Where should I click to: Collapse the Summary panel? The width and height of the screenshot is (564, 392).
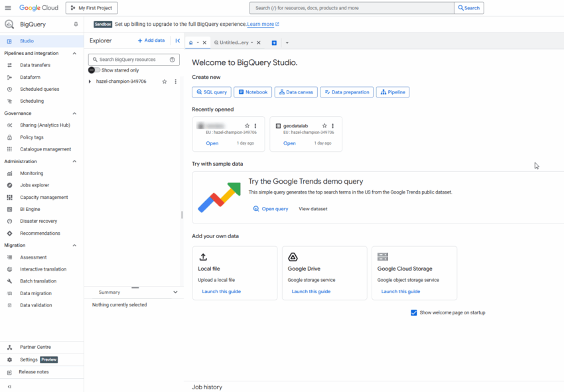point(175,292)
